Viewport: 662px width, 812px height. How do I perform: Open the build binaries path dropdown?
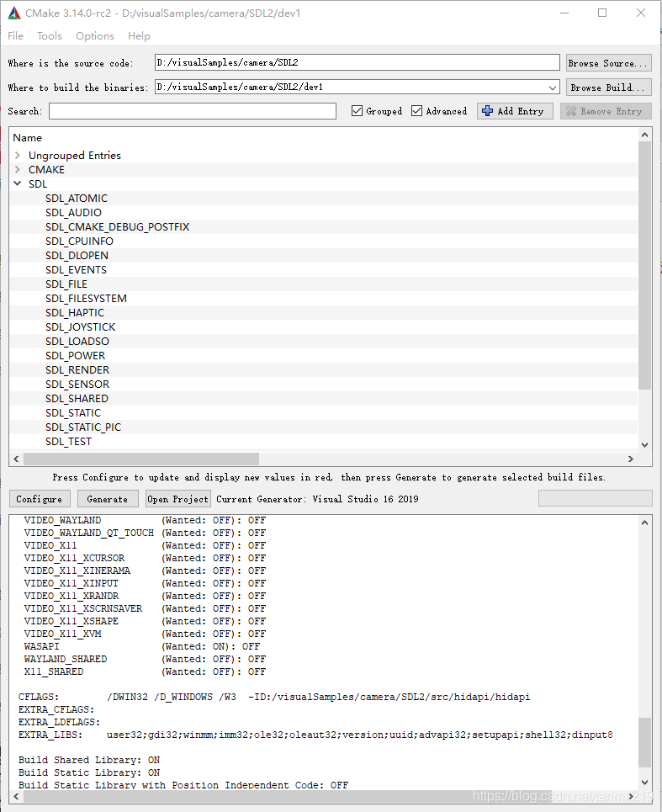click(553, 88)
